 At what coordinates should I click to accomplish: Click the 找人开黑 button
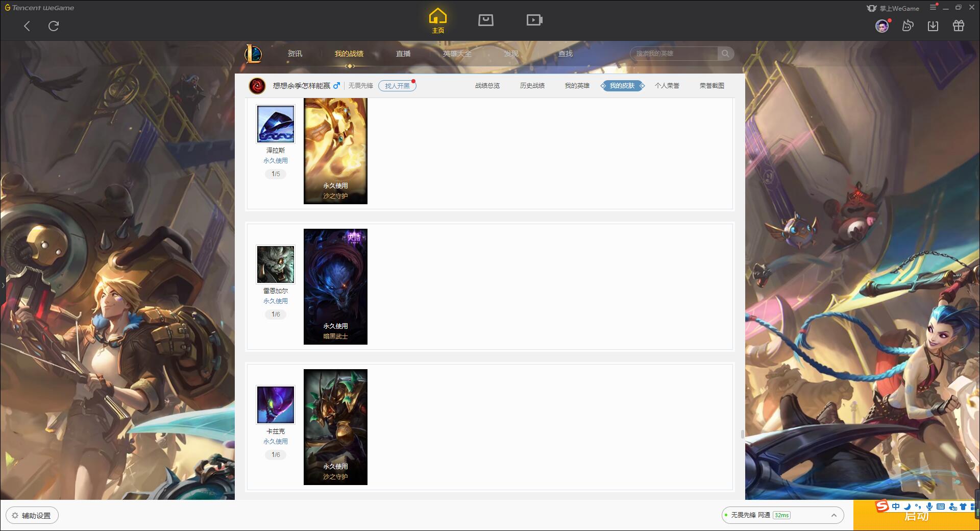pos(397,86)
